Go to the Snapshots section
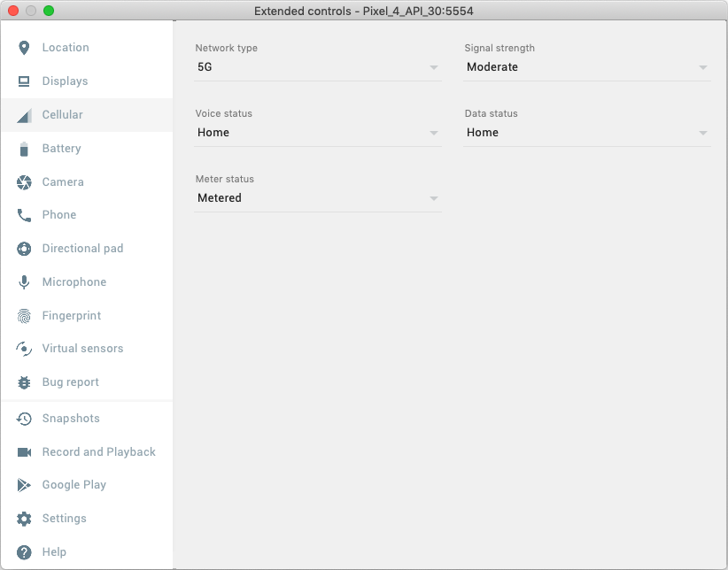728x570 pixels. tap(71, 419)
